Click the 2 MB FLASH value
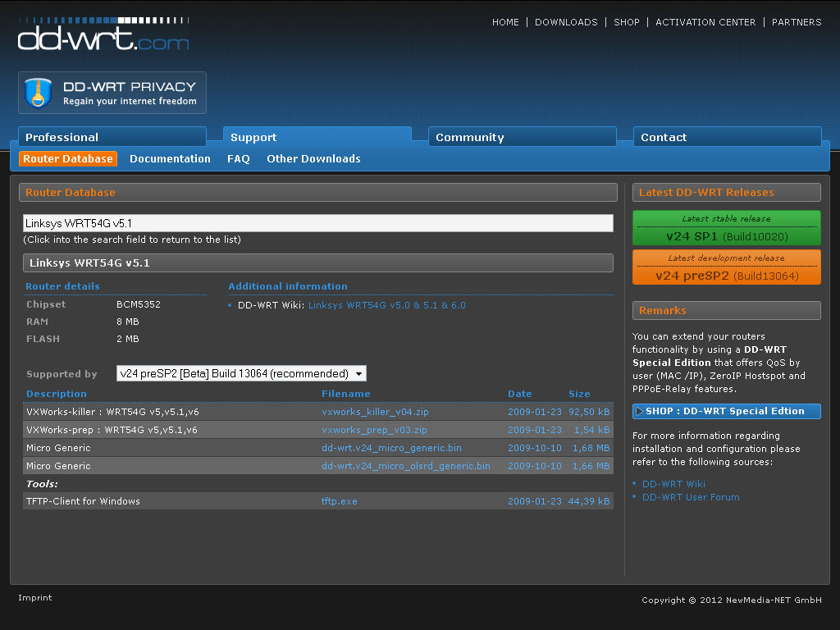840x630 pixels. [x=127, y=339]
